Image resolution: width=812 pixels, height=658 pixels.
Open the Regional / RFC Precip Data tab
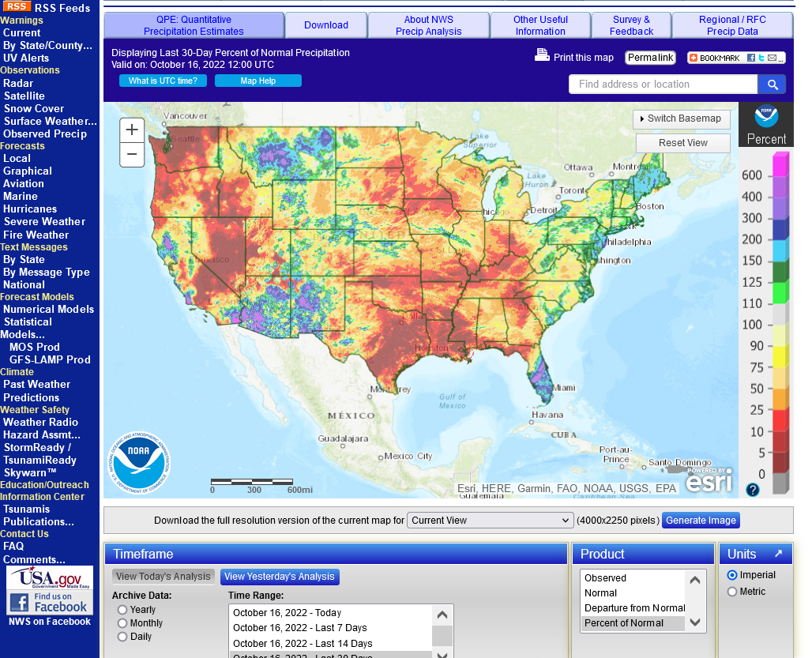tap(732, 25)
